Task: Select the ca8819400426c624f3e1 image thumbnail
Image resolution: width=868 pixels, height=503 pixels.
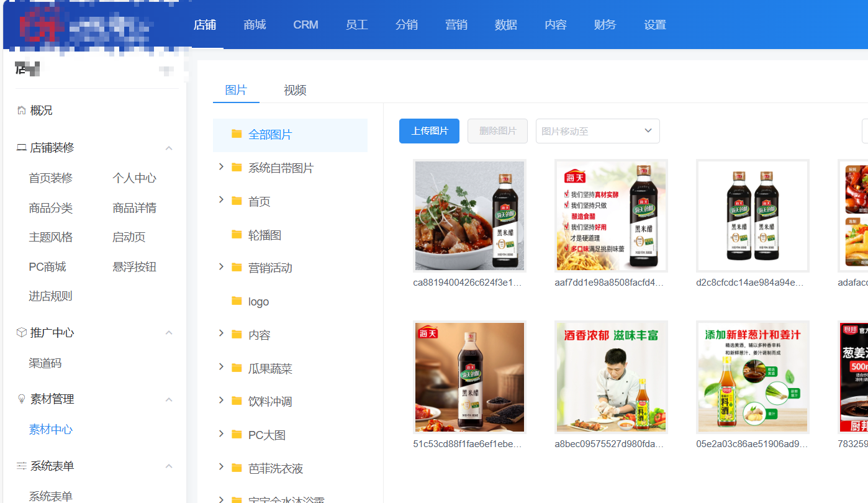Action: point(469,215)
